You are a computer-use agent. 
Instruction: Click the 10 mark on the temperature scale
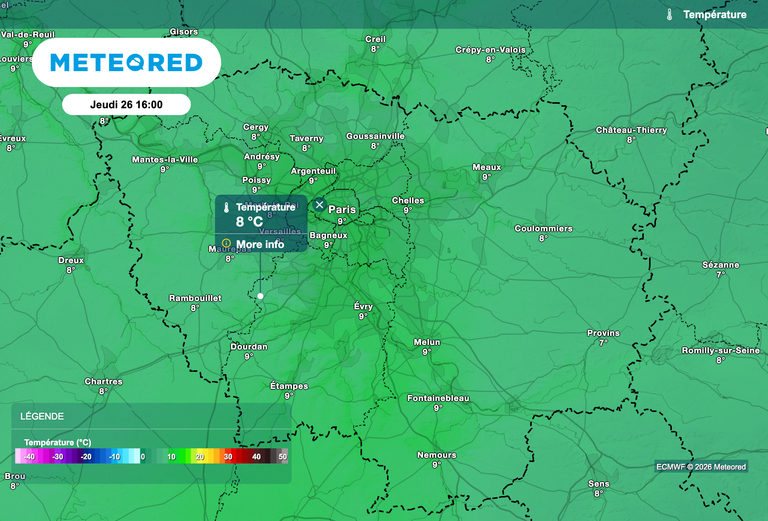point(171,456)
